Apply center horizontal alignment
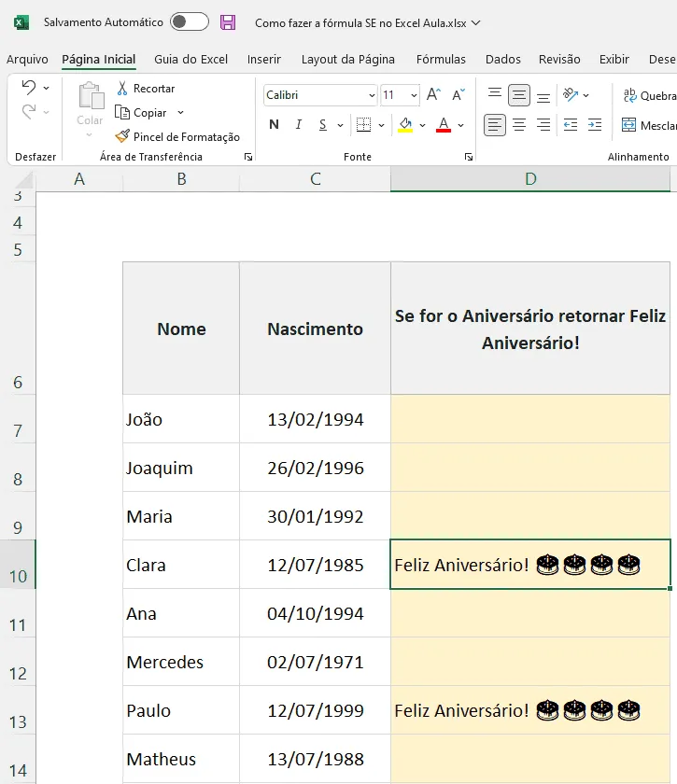 click(x=519, y=124)
